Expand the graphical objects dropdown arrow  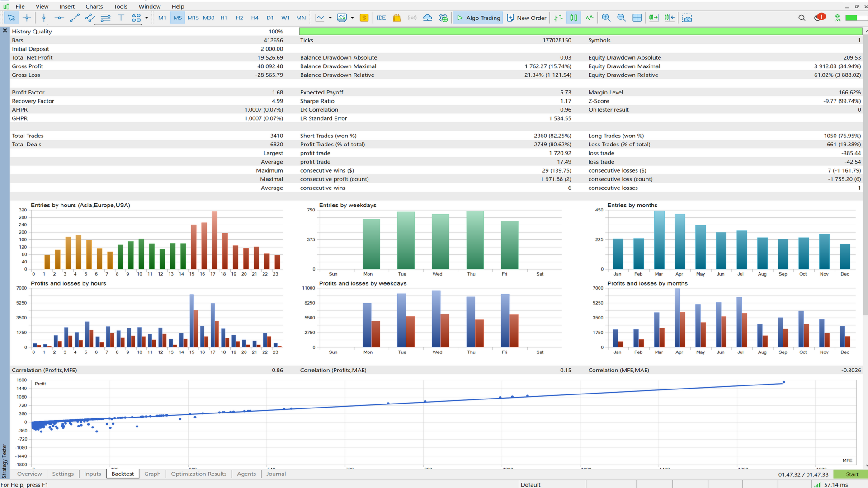[x=146, y=18]
